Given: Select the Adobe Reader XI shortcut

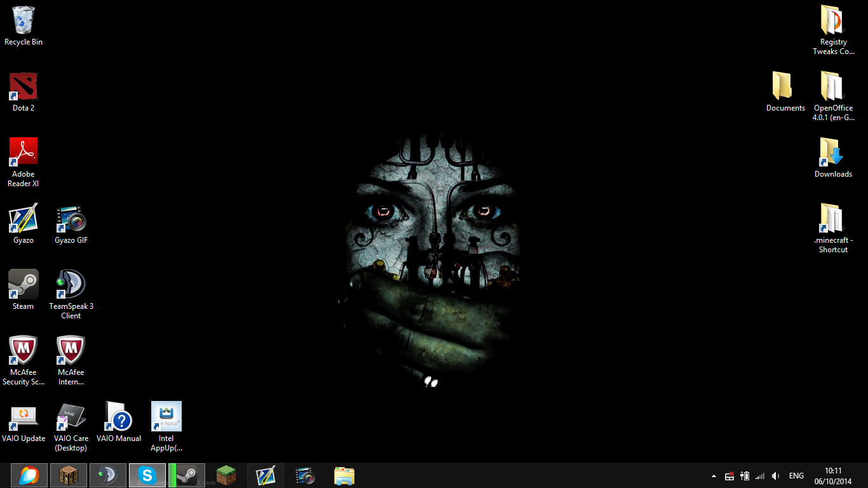Looking at the screenshot, I should coord(24,163).
